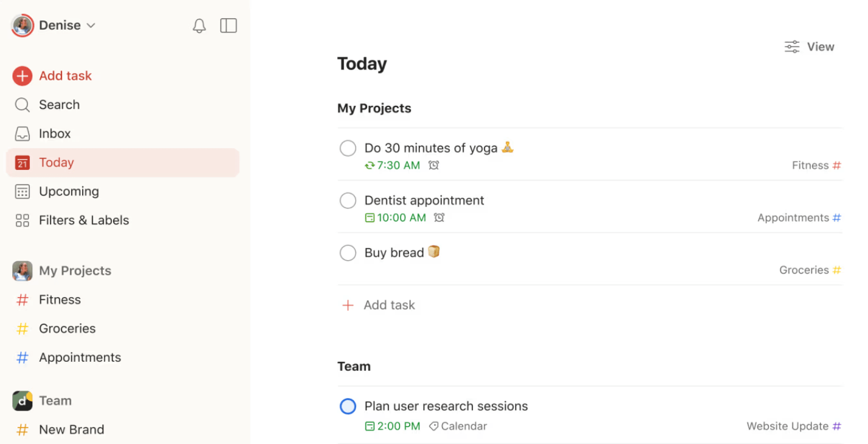This screenshot has width=868, height=444.
Task: Switch to the Today view
Action: (56, 163)
